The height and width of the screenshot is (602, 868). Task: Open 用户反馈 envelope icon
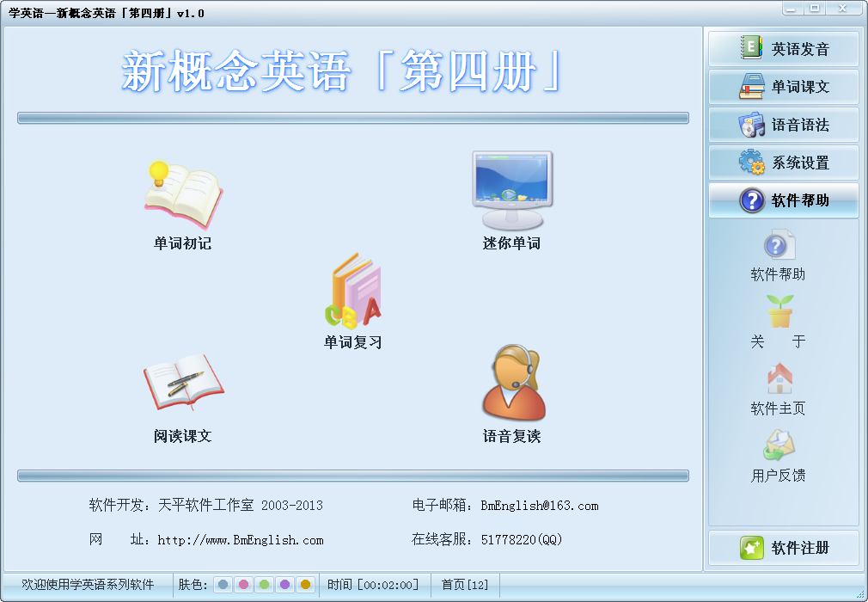(x=779, y=445)
